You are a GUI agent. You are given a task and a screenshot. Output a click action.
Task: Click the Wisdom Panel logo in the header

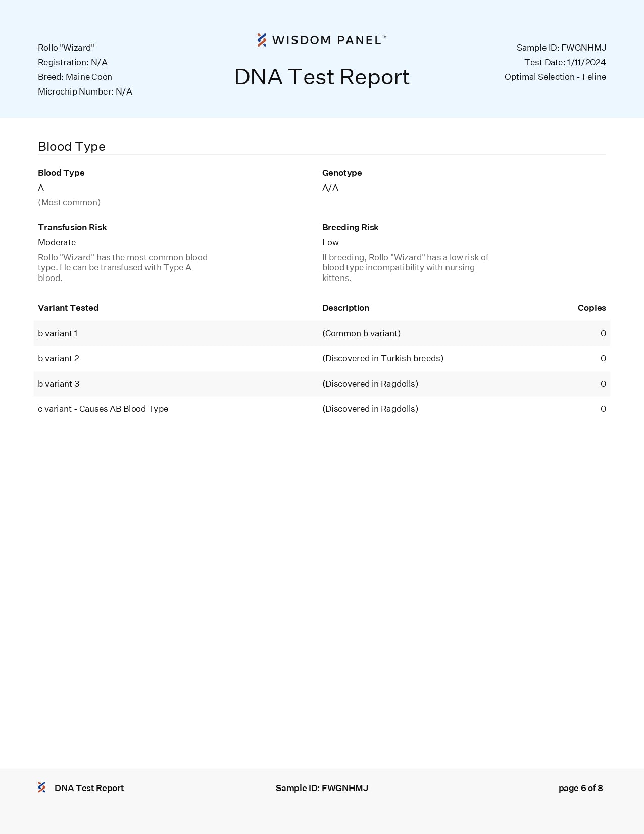[322, 40]
